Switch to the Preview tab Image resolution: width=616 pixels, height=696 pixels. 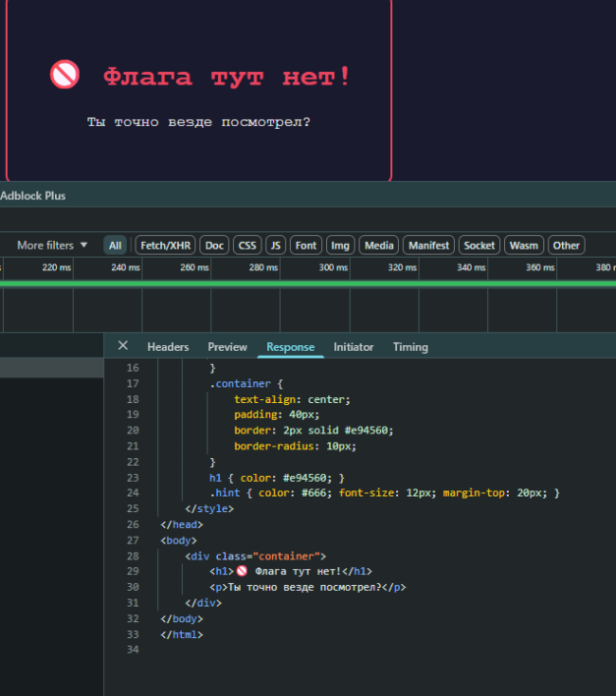coord(228,347)
